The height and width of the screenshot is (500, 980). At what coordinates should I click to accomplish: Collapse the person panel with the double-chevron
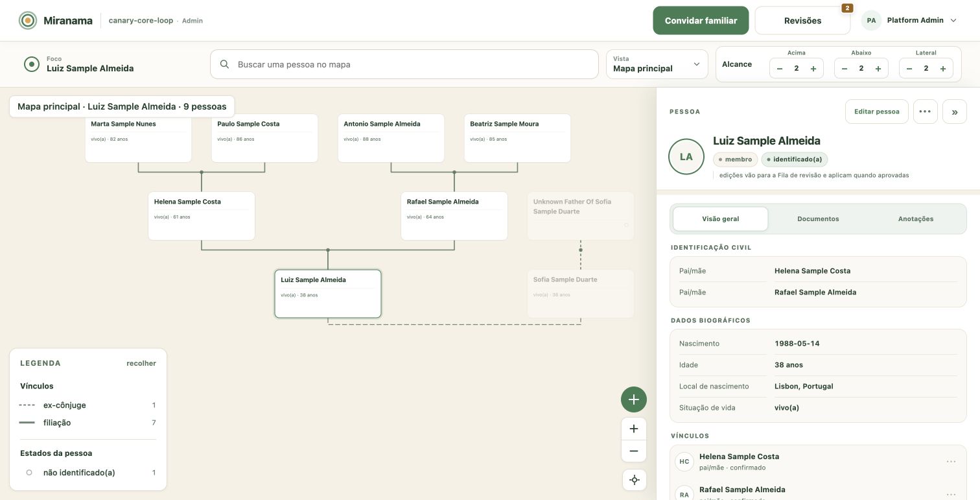955,112
